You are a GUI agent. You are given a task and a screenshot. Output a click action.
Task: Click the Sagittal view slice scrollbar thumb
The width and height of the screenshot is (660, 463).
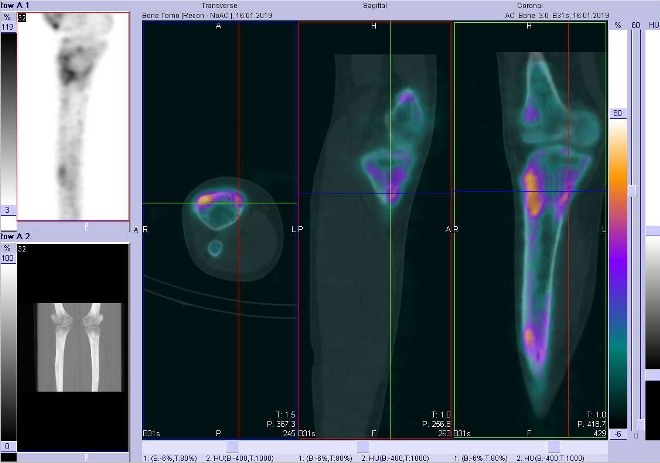click(363, 446)
